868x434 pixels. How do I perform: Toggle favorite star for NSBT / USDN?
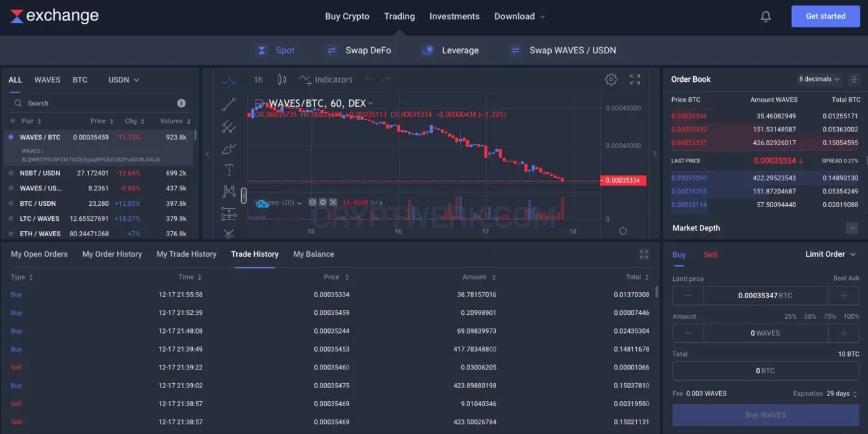coord(11,173)
